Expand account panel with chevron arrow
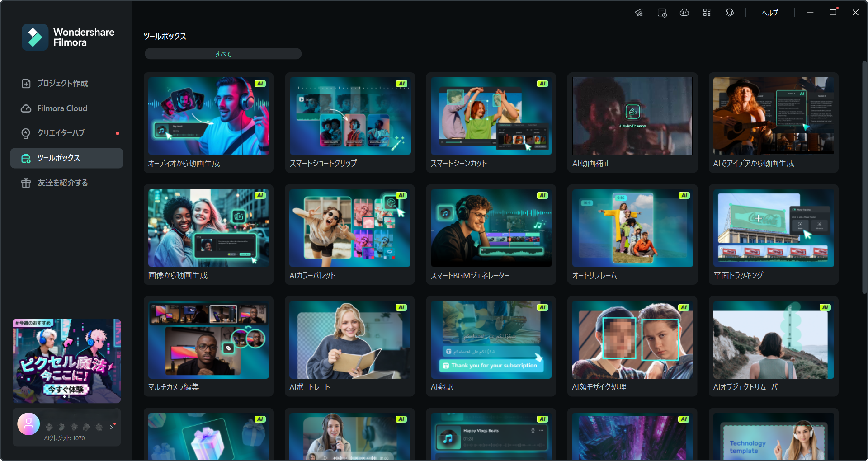 (x=111, y=427)
